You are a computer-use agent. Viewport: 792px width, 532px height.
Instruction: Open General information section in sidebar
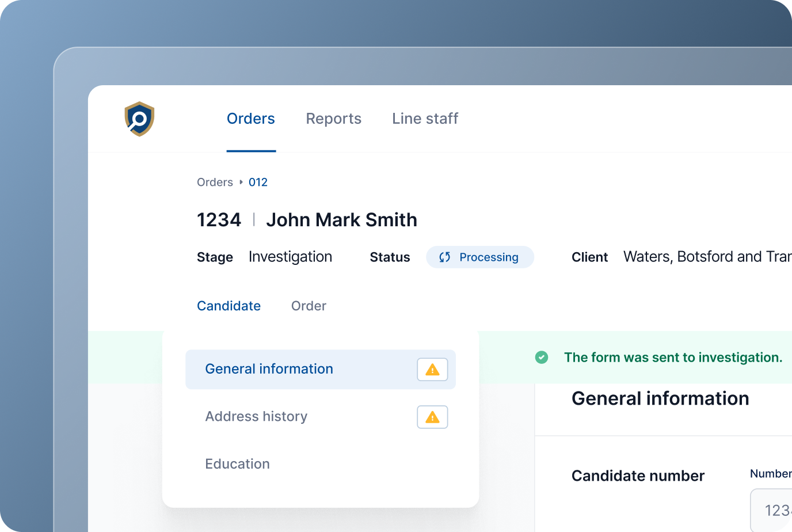(321, 369)
